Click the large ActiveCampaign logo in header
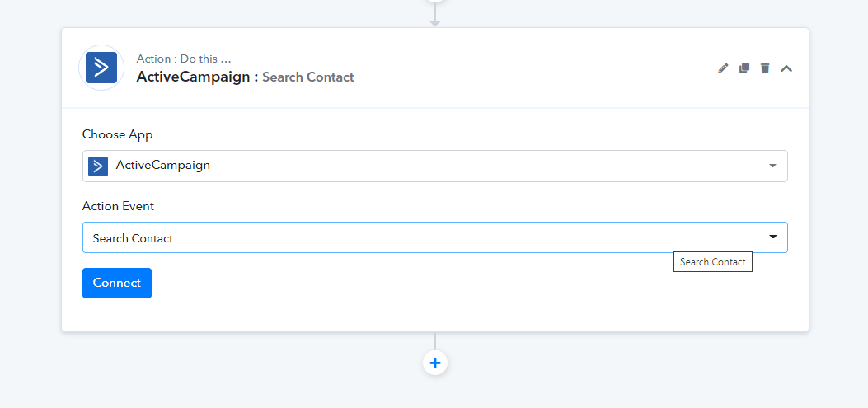The height and width of the screenshot is (408, 868). tap(101, 68)
